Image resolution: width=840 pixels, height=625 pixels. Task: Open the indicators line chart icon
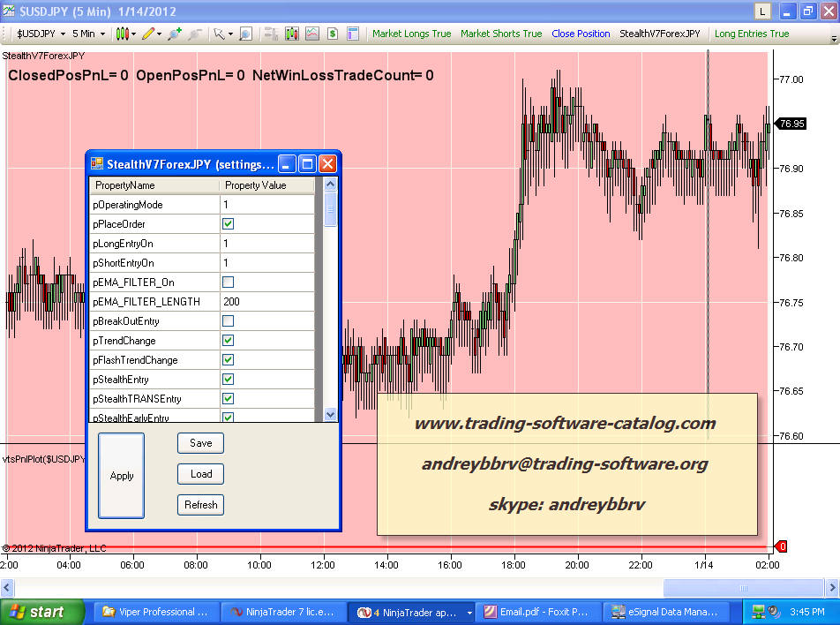312,34
